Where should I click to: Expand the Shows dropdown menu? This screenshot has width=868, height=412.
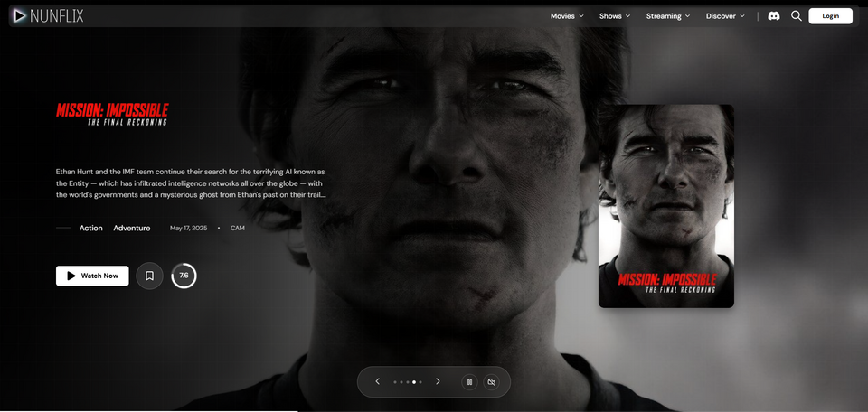[x=615, y=16]
